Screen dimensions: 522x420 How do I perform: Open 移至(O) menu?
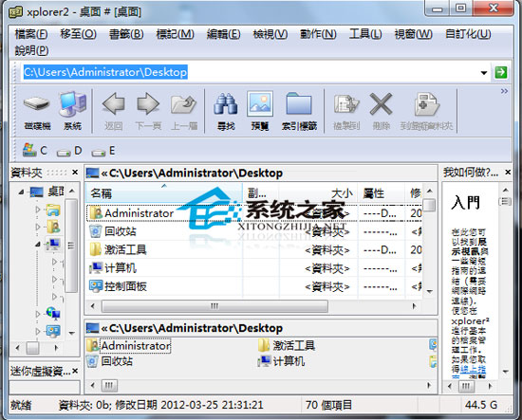[x=78, y=34]
